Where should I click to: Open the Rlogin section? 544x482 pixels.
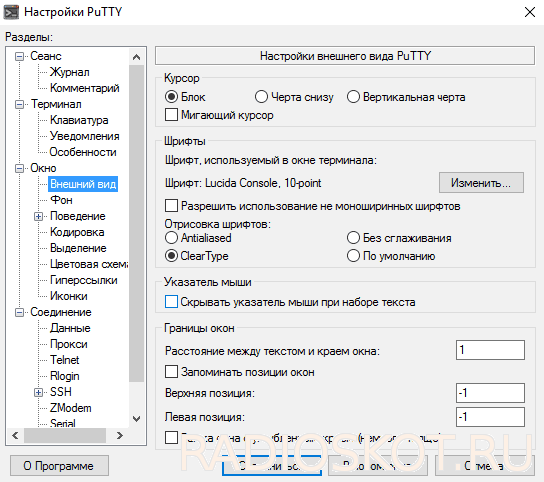pos(65,376)
